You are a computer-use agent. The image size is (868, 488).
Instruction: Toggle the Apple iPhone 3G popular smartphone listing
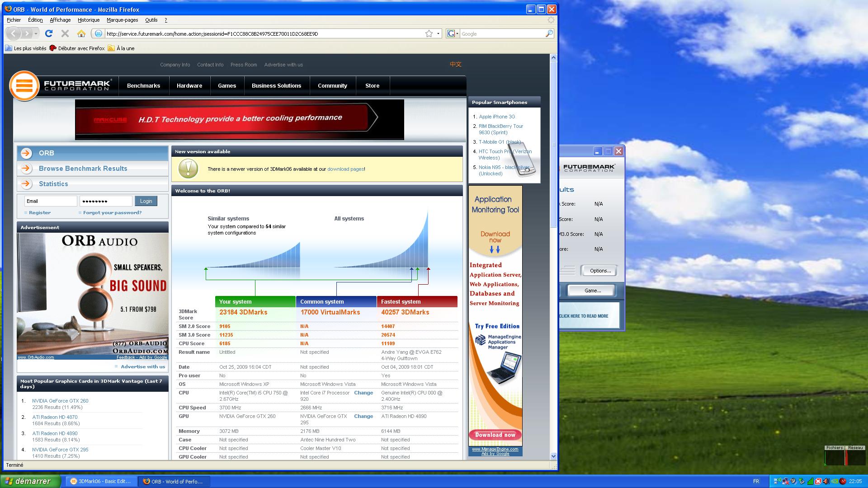(x=496, y=117)
